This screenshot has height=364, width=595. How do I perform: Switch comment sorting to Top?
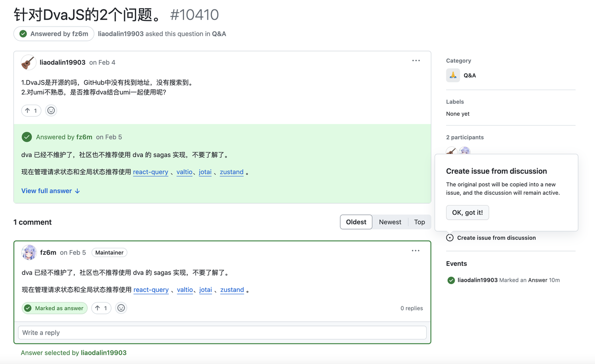click(419, 222)
